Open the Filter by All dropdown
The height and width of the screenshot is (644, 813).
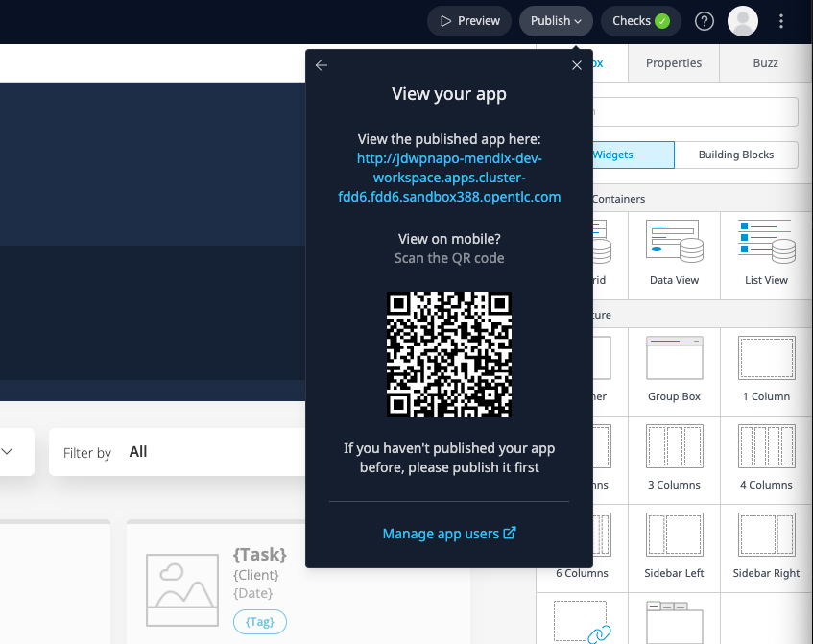coord(177,452)
